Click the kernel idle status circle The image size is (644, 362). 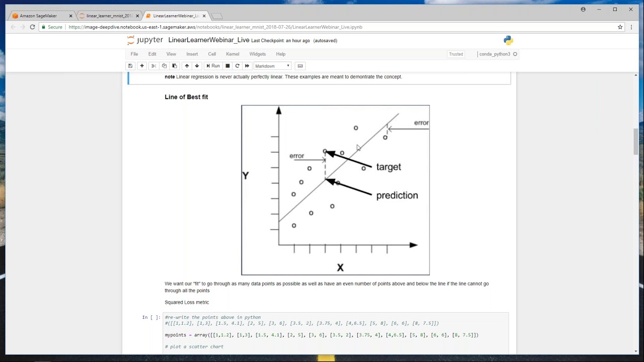click(515, 54)
